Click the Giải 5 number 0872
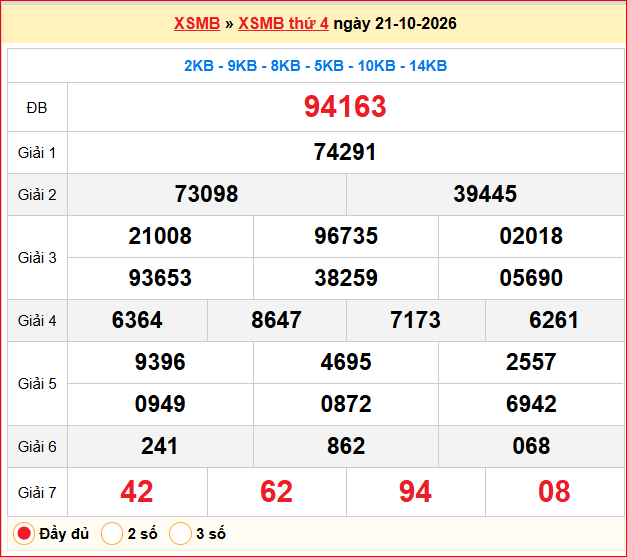The image size is (627, 557). tap(346, 404)
